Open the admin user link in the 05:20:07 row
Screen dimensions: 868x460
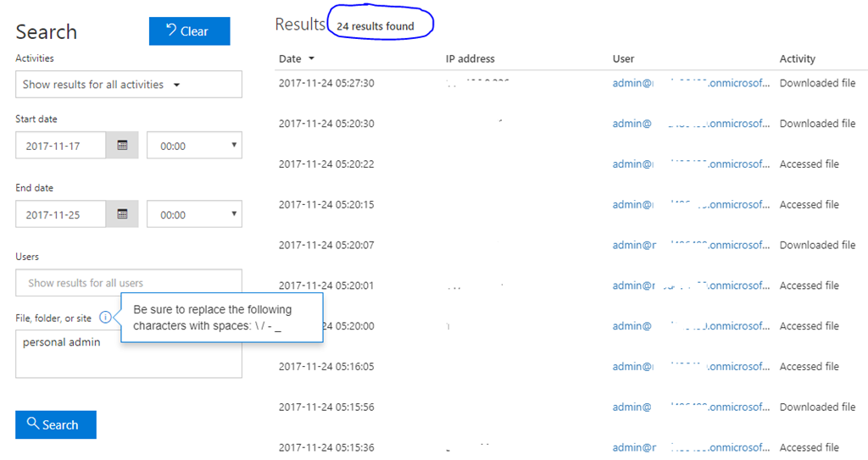(x=691, y=245)
